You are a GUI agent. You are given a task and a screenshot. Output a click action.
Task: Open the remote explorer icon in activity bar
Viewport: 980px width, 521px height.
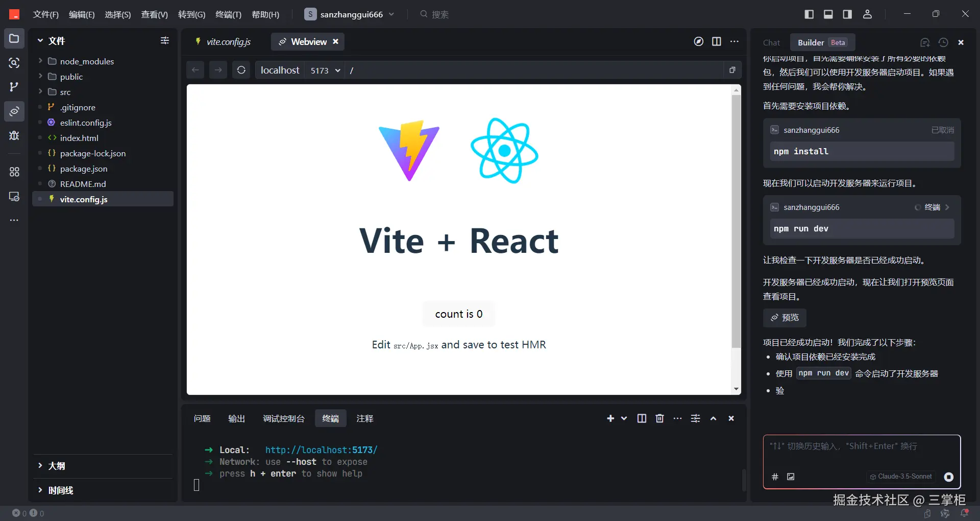[14, 197]
